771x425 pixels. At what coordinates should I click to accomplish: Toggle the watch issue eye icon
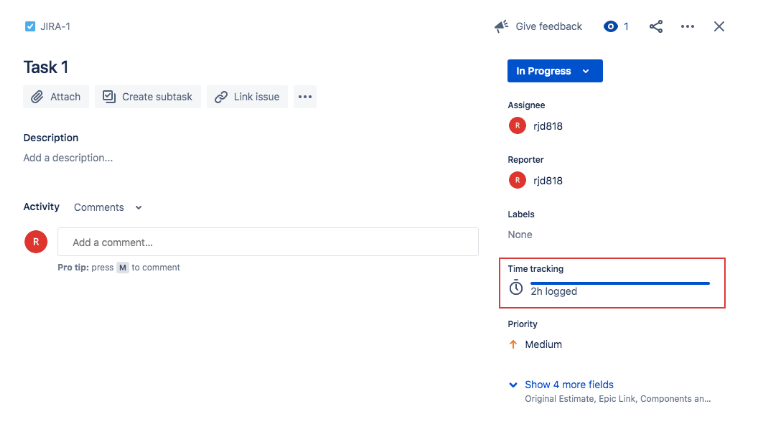tap(611, 27)
